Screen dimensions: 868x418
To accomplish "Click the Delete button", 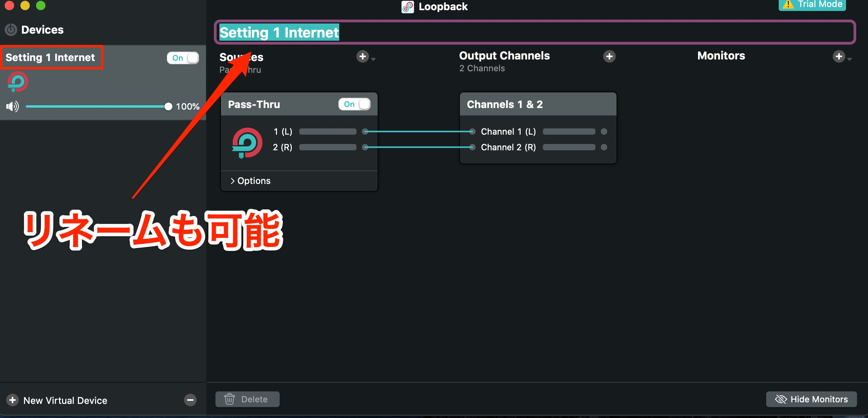I will [x=248, y=399].
